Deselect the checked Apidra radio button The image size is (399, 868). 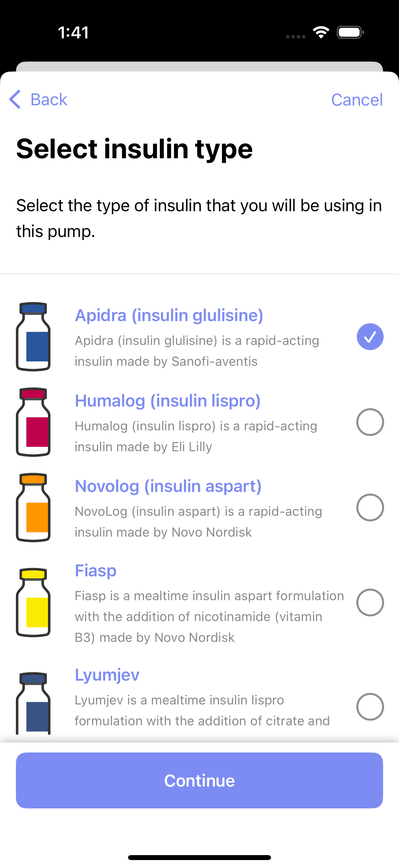[x=370, y=337]
